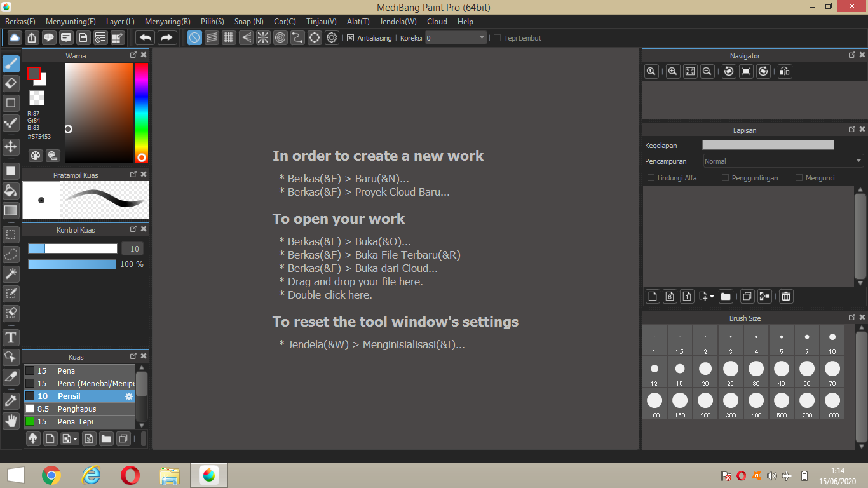Expand the add-brush dropdown in the Kuas panel

tap(76, 438)
